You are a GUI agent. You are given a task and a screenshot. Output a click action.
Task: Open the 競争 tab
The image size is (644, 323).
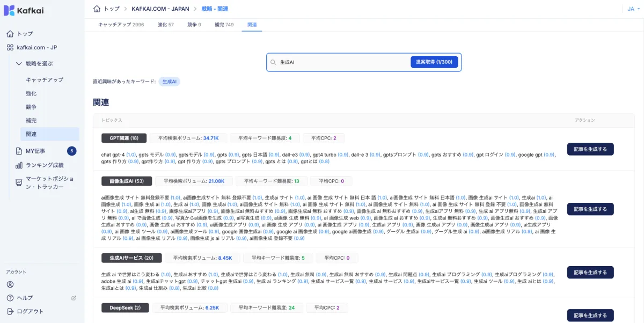coord(194,24)
